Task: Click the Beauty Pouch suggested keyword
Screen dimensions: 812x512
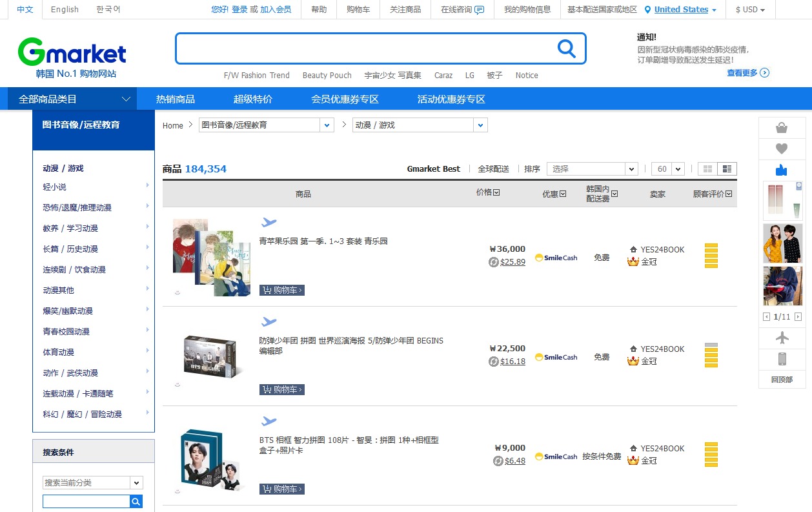Action: coord(327,76)
